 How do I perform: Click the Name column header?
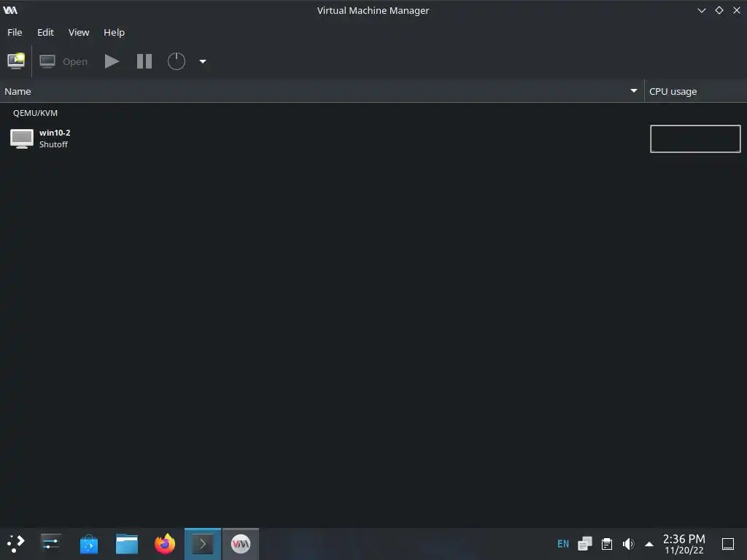coord(322,91)
